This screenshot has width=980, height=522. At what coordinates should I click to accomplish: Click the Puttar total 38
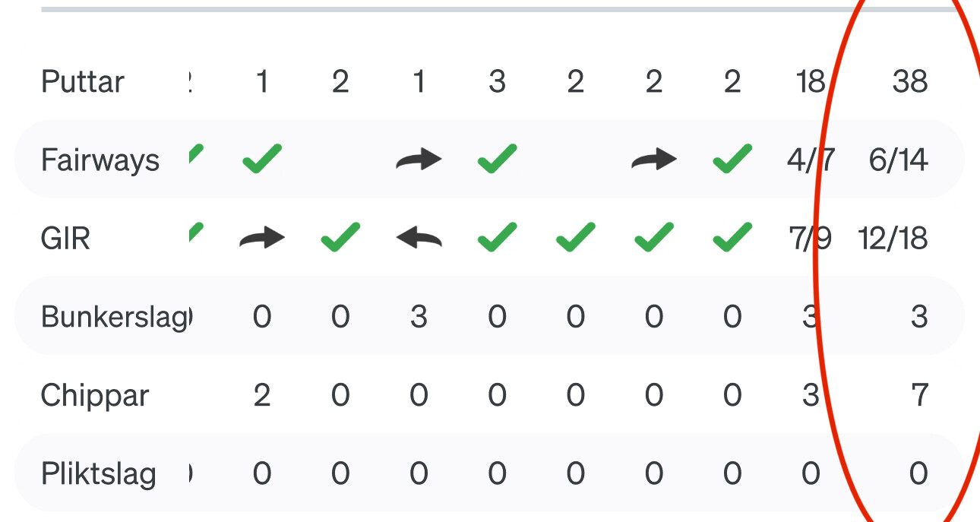[910, 81]
